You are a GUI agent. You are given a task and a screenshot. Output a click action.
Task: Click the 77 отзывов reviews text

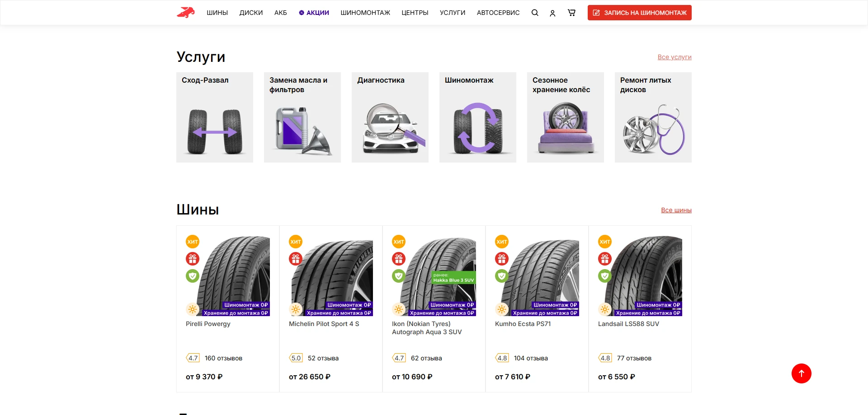click(x=634, y=358)
